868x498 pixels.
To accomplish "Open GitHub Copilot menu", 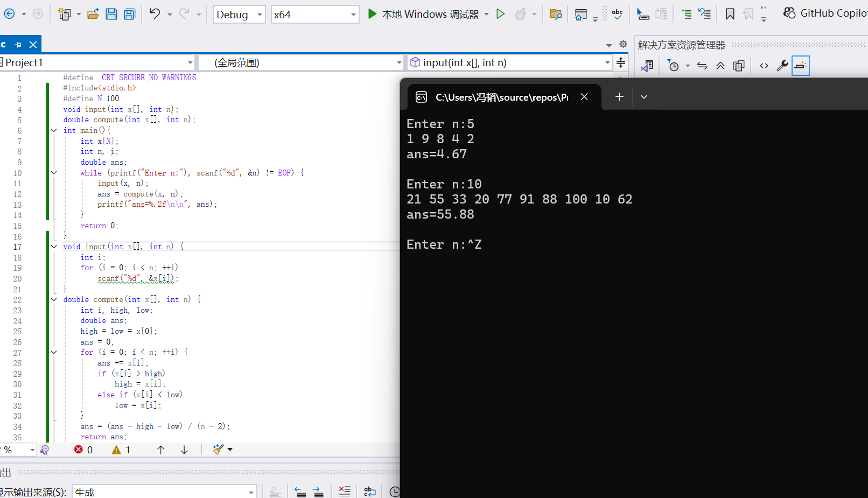I will (x=825, y=13).
